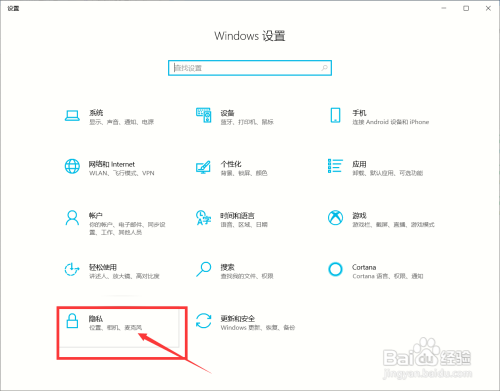Choose the 游戏 category title

pyautogui.click(x=359, y=215)
